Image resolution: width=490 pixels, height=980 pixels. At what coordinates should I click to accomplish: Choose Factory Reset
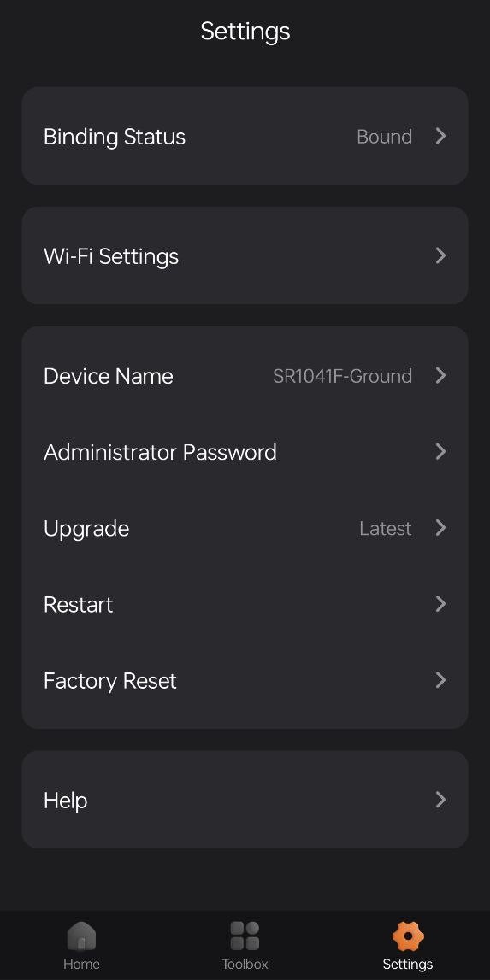(x=245, y=681)
